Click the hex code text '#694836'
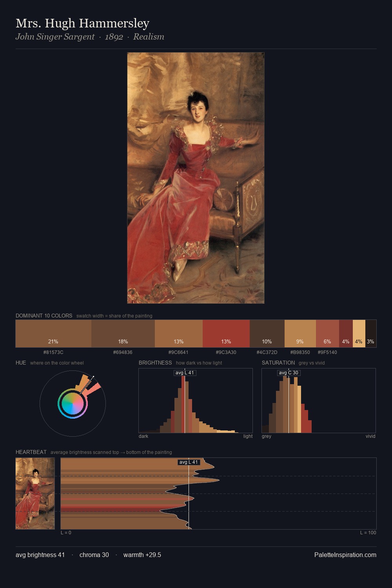The width and height of the screenshot is (392, 588). (123, 352)
